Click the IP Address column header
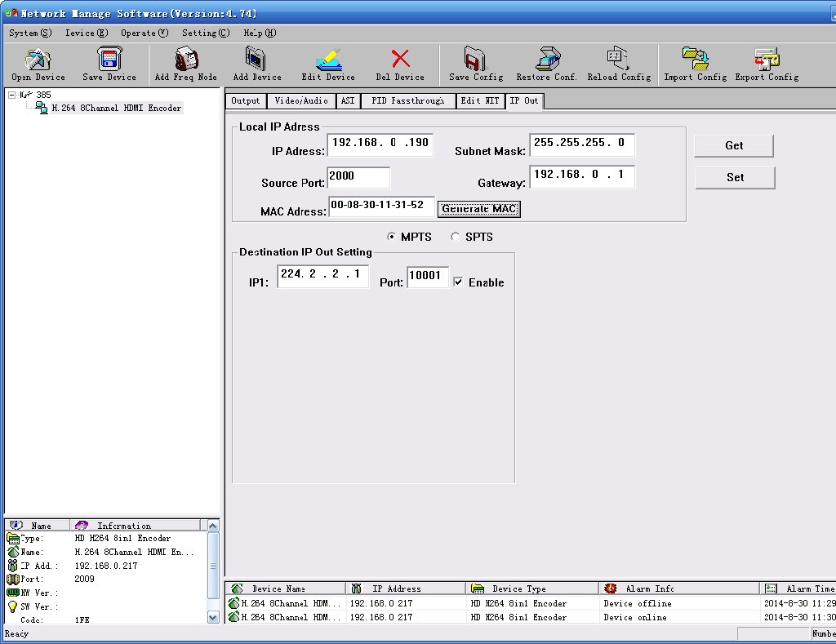Image resolution: width=836 pixels, height=644 pixels. click(x=406, y=588)
